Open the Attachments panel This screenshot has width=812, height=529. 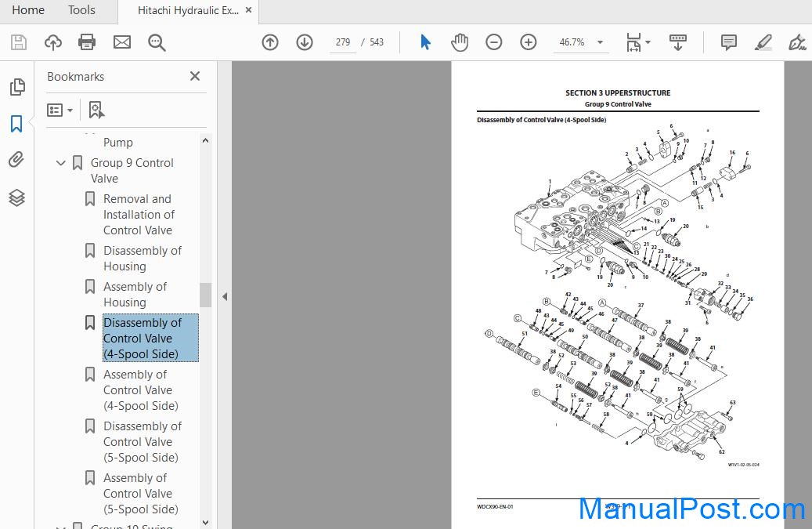(16, 160)
